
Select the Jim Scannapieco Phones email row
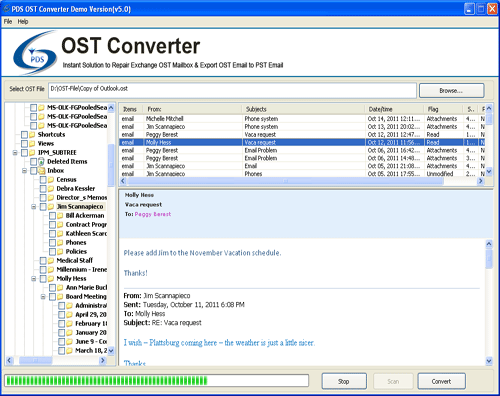pos(302,174)
